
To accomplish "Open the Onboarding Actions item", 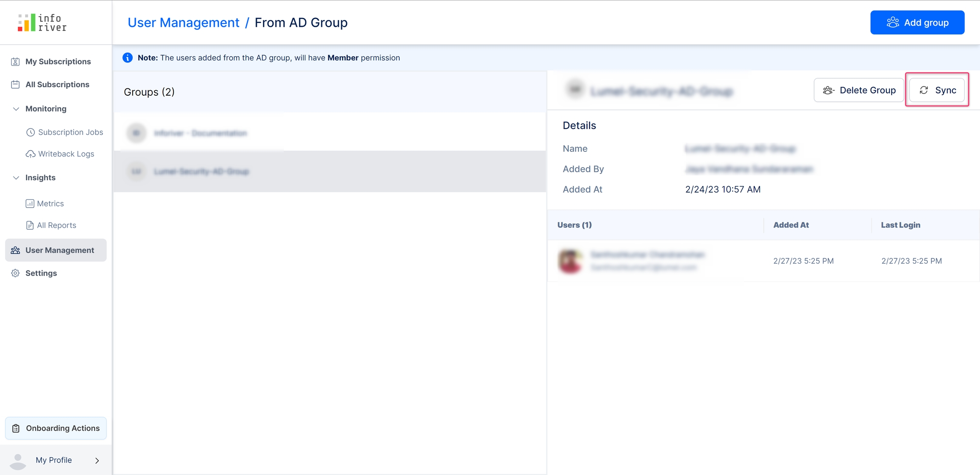I will pyautogui.click(x=56, y=428).
